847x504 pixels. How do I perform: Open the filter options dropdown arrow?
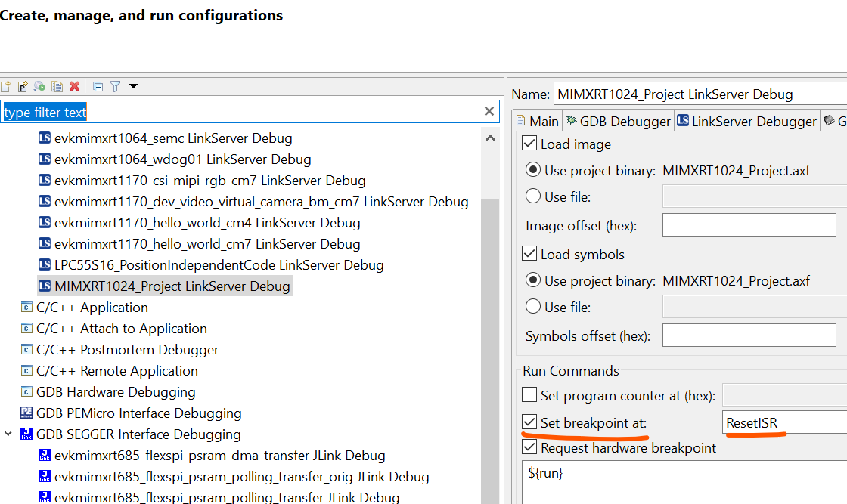133,86
